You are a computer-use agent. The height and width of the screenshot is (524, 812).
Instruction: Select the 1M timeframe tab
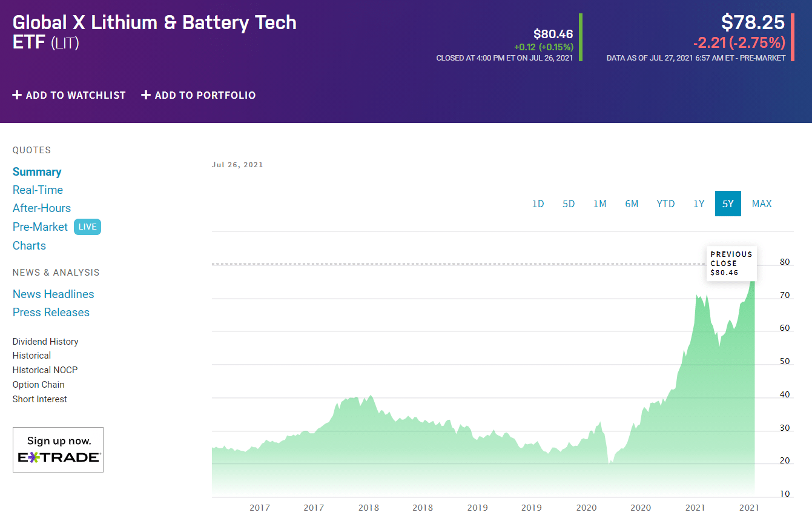(600, 204)
